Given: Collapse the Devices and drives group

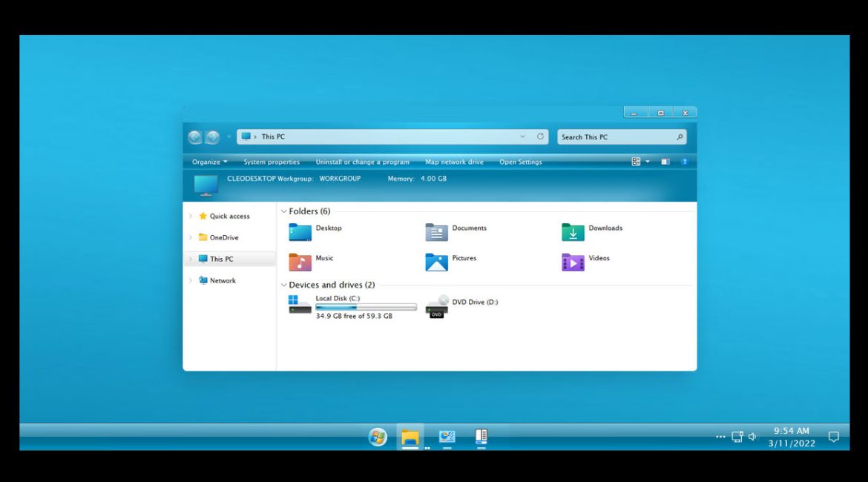Looking at the screenshot, I should 284,285.
